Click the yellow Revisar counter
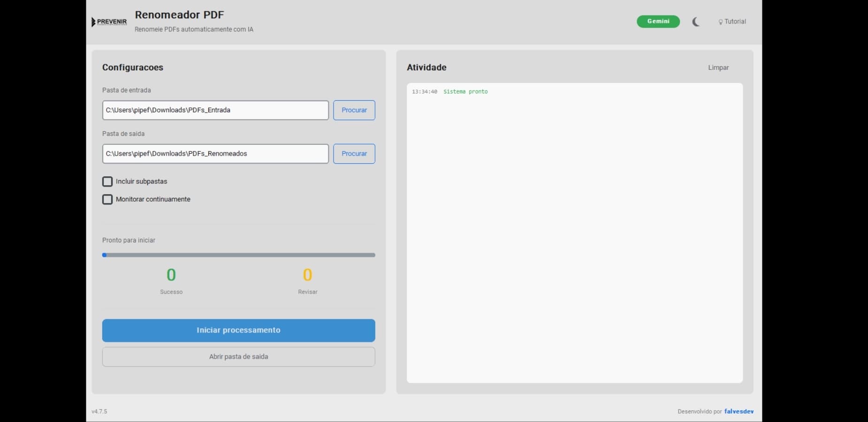Screen dimensions: 868x422 point(307,275)
